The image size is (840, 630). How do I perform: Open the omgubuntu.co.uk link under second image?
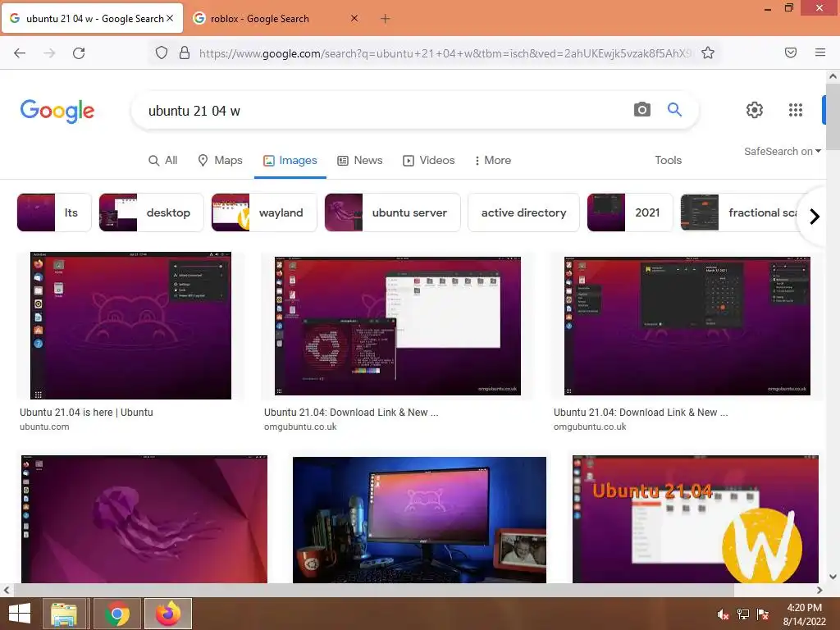tap(300, 427)
